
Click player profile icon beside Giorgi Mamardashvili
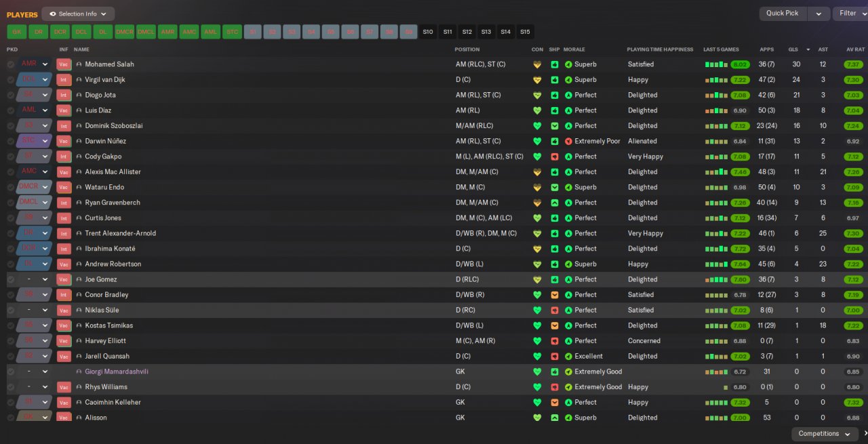click(x=79, y=371)
